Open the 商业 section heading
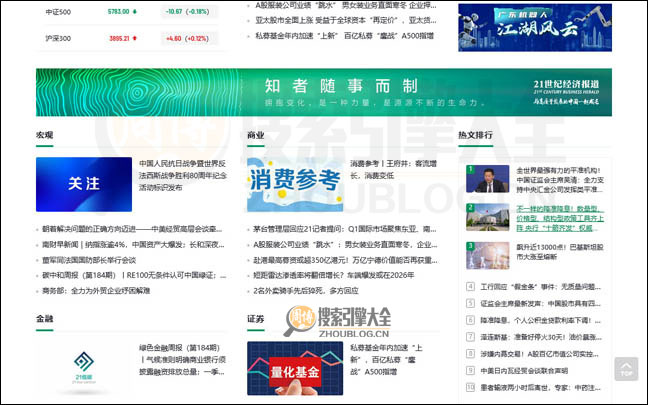The width and height of the screenshot is (648, 405). (x=256, y=135)
